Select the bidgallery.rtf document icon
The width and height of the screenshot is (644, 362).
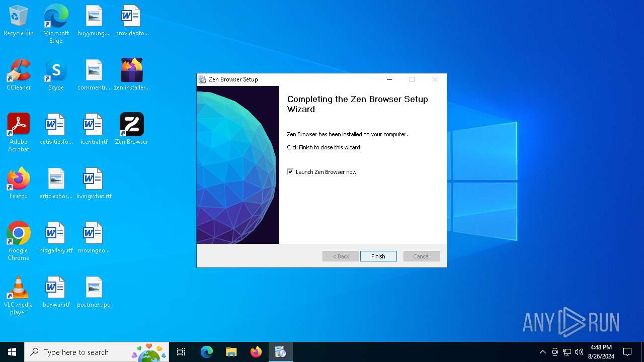tap(56, 238)
